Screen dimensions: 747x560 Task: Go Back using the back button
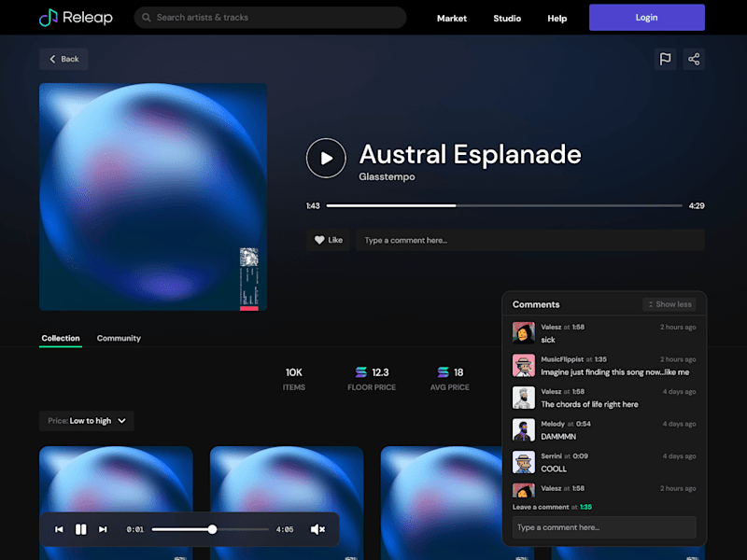coord(63,59)
